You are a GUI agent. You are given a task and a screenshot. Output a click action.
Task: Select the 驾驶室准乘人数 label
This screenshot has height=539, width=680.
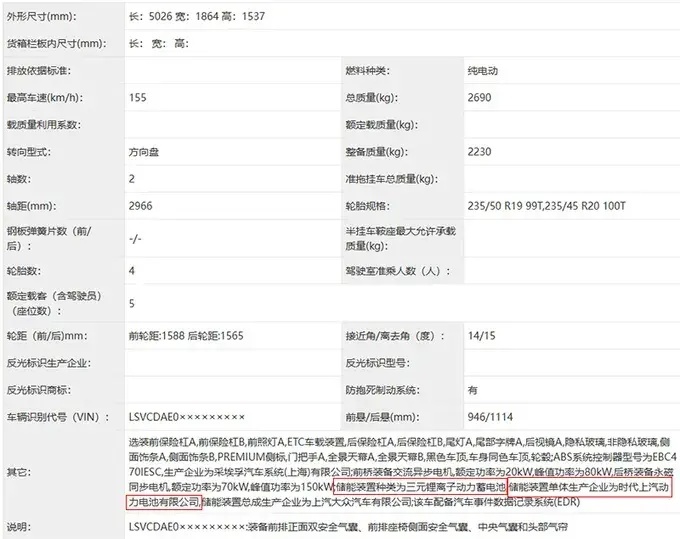click(x=397, y=271)
